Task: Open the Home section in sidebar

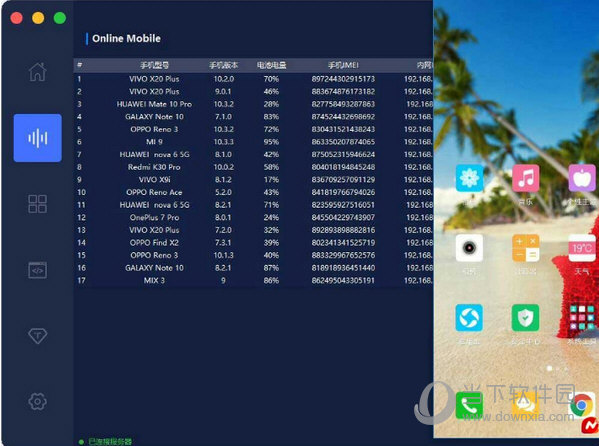Action: click(x=37, y=72)
